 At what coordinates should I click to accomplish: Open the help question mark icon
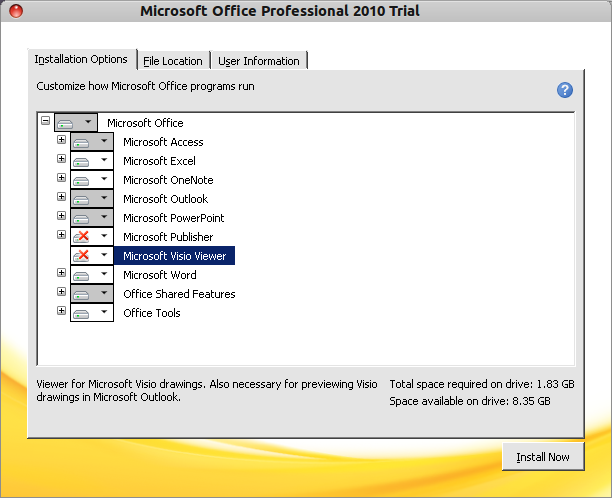click(564, 90)
